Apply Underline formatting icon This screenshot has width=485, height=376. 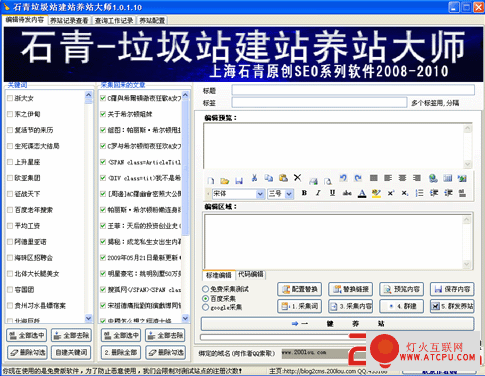click(332, 193)
